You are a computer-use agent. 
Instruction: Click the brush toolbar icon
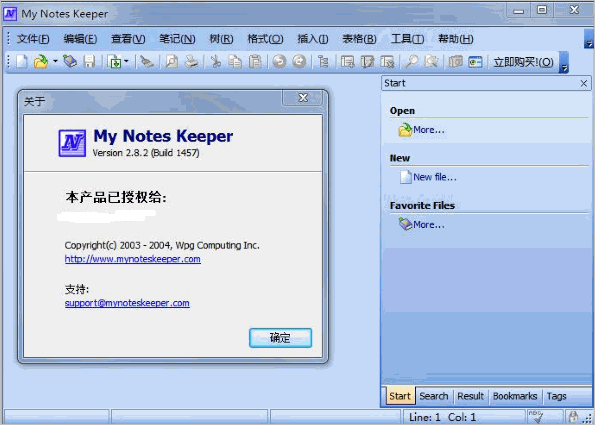pyautogui.click(x=147, y=61)
